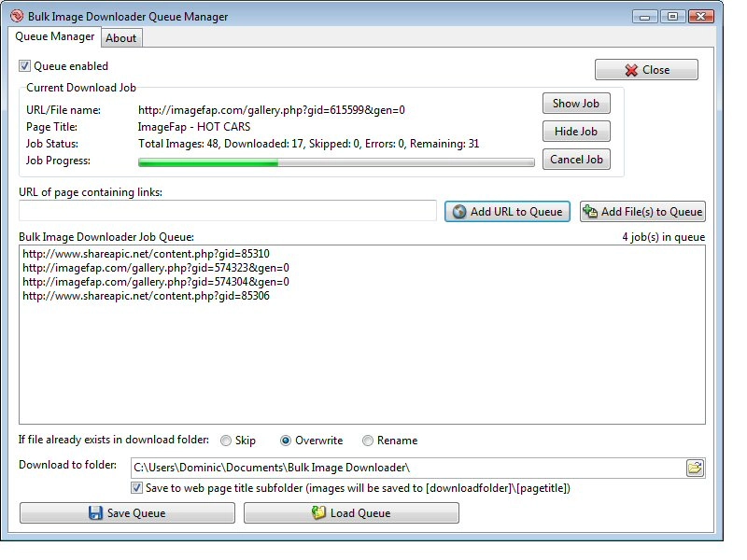Toggle Save to web page title subfolder
Screen dimensions: 747x560
(136, 487)
